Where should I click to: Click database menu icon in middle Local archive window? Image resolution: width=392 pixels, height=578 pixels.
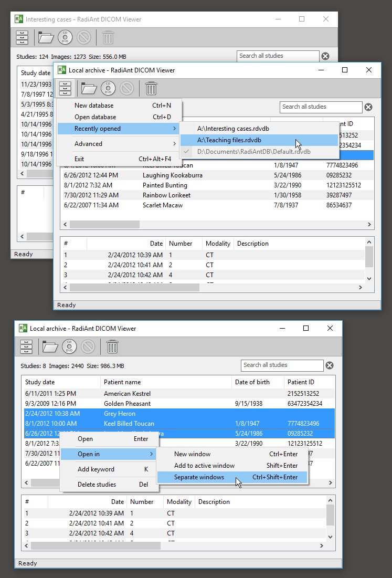65,89
